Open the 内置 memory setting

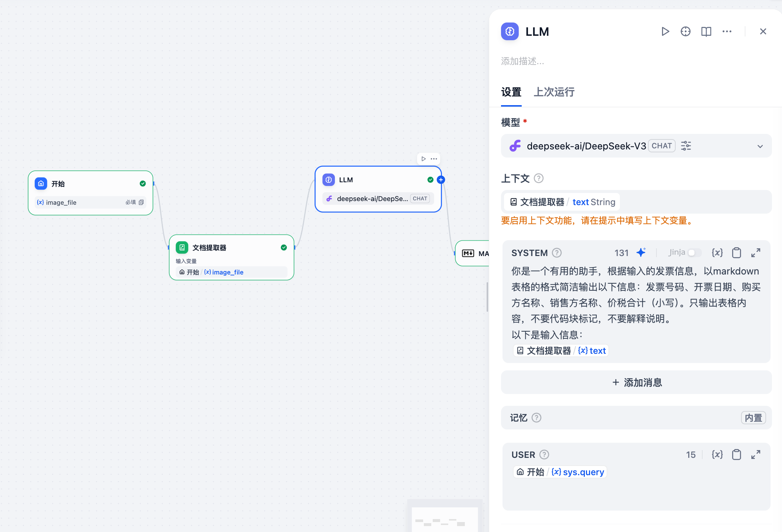tap(753, 418)
